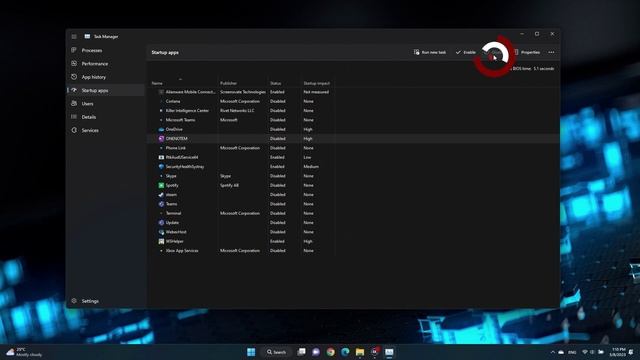Click OneDrive's Disabled status cell

coord(278,129)
